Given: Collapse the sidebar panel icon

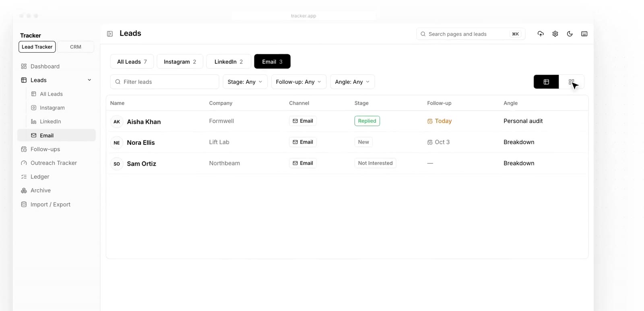Looking at the screenshot, I should (110, 34).
